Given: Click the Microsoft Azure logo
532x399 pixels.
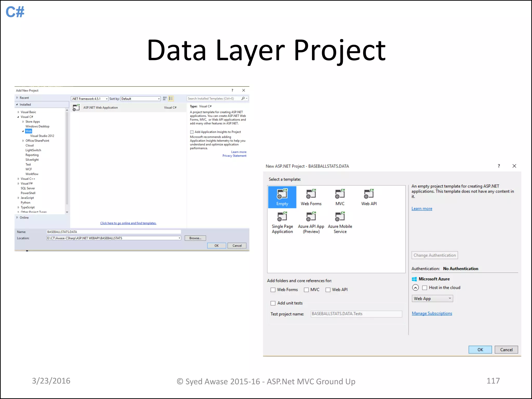Looking at the screenshot, I should tap(414, 279).
